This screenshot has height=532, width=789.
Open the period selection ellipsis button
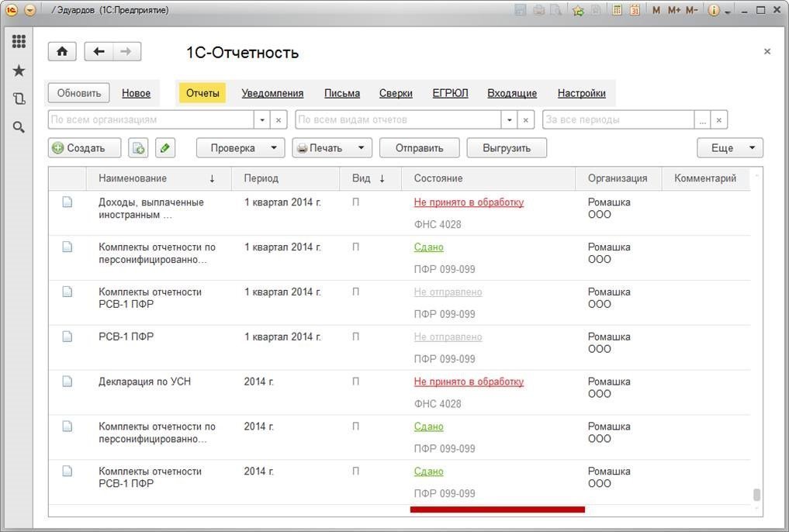[x=702, y=119]
